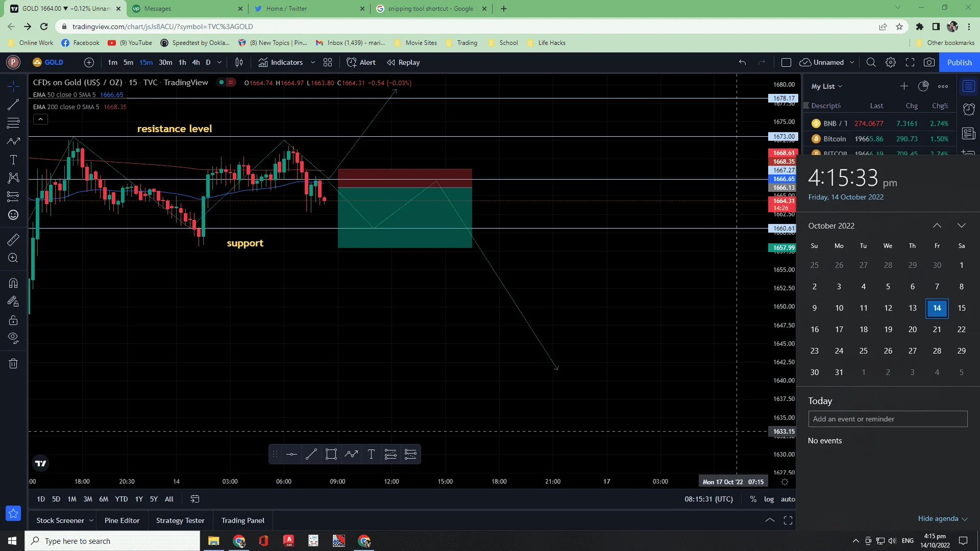Toggle lock all drawing tools

pos(13,320)
